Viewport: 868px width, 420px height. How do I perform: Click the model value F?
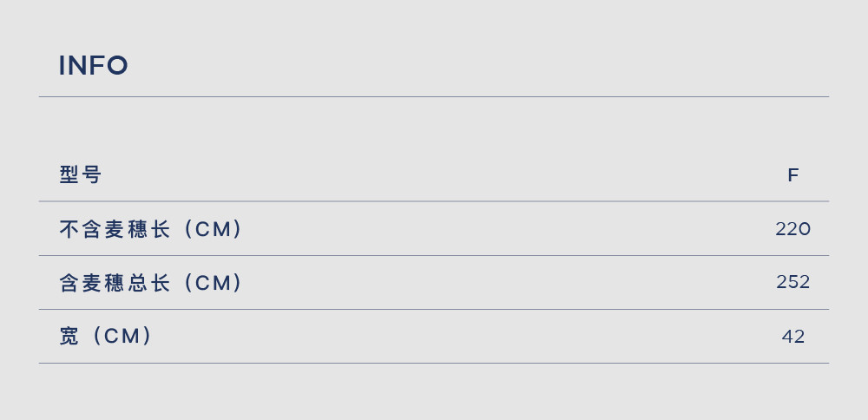click(793, 175)
